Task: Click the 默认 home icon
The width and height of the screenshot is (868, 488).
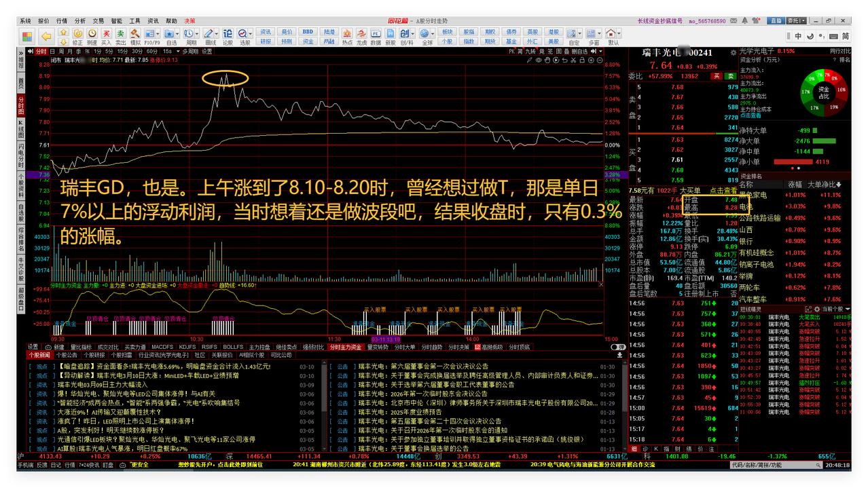Action: [611, 33]
